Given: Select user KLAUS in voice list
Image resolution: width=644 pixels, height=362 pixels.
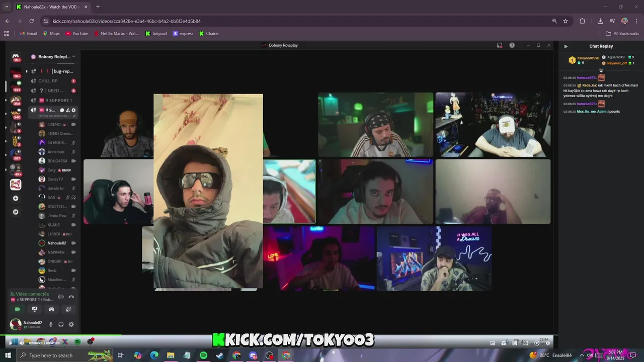Looking at the screenshot, I should [x=57, y=225].
